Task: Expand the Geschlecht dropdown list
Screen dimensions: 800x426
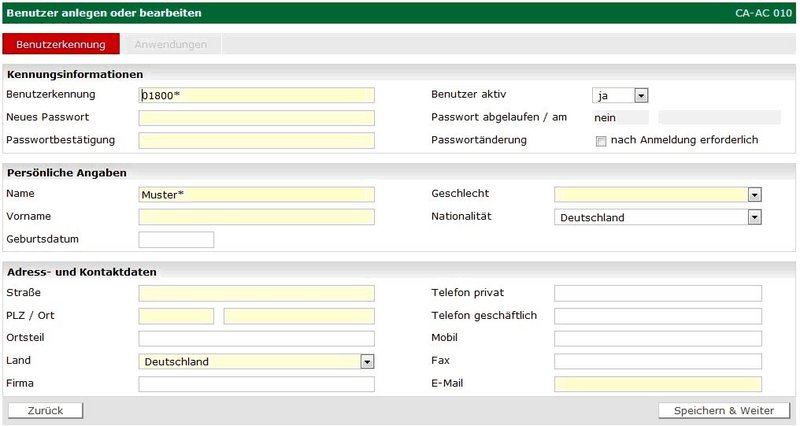Action: pos(658,194)
